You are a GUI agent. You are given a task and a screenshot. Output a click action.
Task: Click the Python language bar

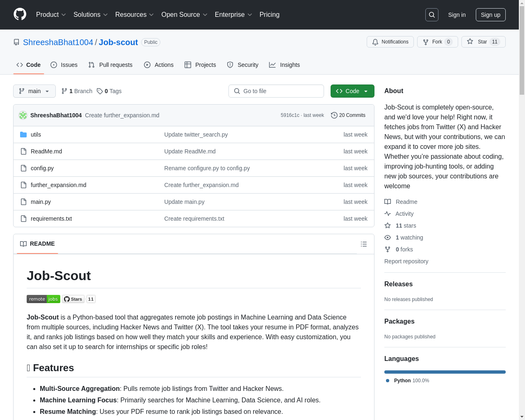click(445, 372)
